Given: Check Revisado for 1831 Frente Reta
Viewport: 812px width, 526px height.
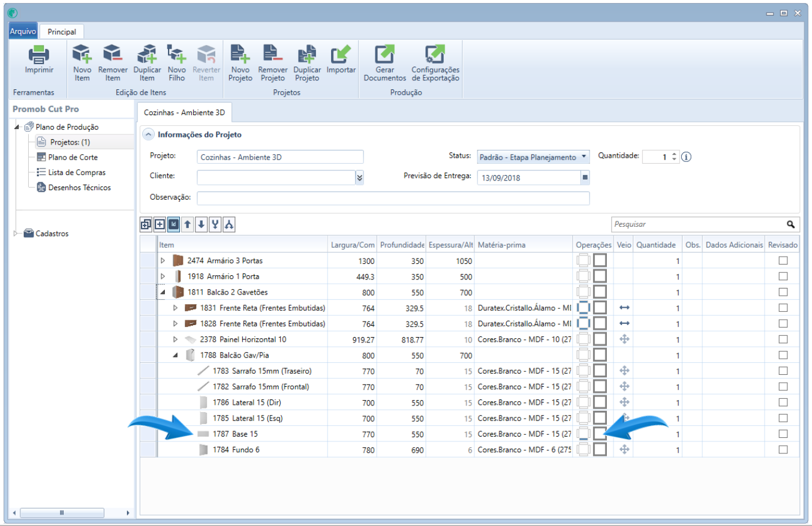Looking at the screenshot, I should pyautogui.click(x=783, y=308).
